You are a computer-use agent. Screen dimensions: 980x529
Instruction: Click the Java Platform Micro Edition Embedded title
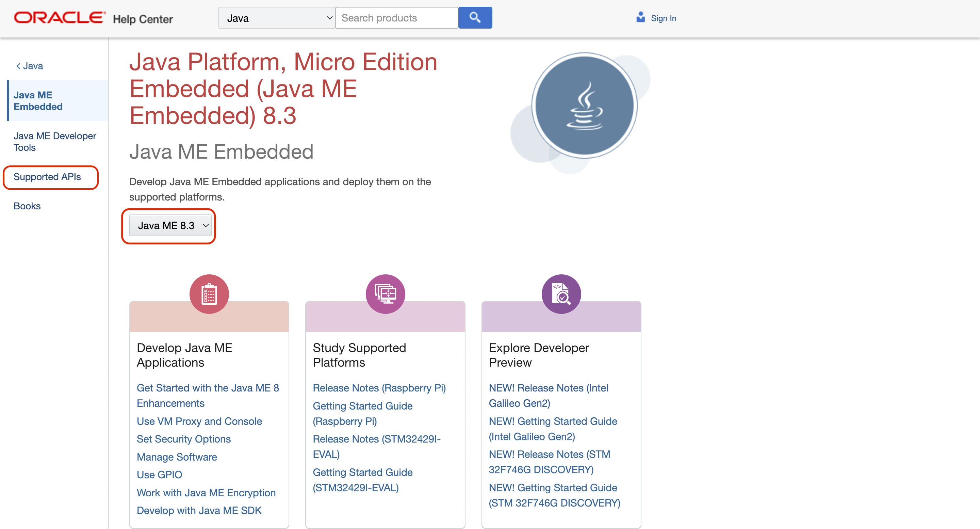283,89
